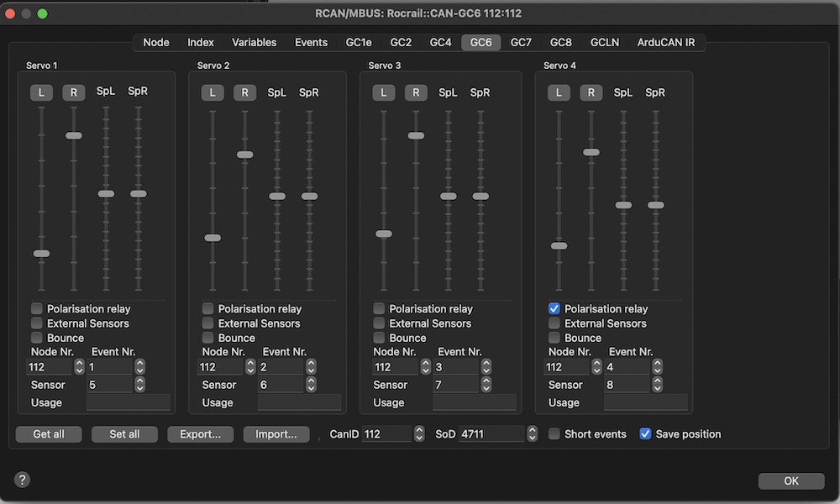Image resolution: width=840 pixels, height=504 pixels.
Task: Disable Polarisation relay for Servo 4
Action: pos(554,309)
